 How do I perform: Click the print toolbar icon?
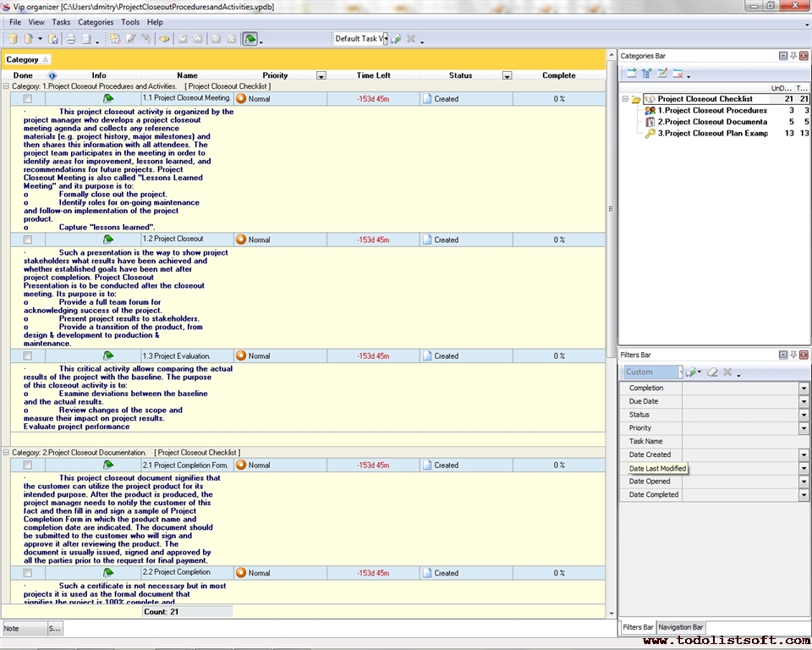(x=69, y=38)
